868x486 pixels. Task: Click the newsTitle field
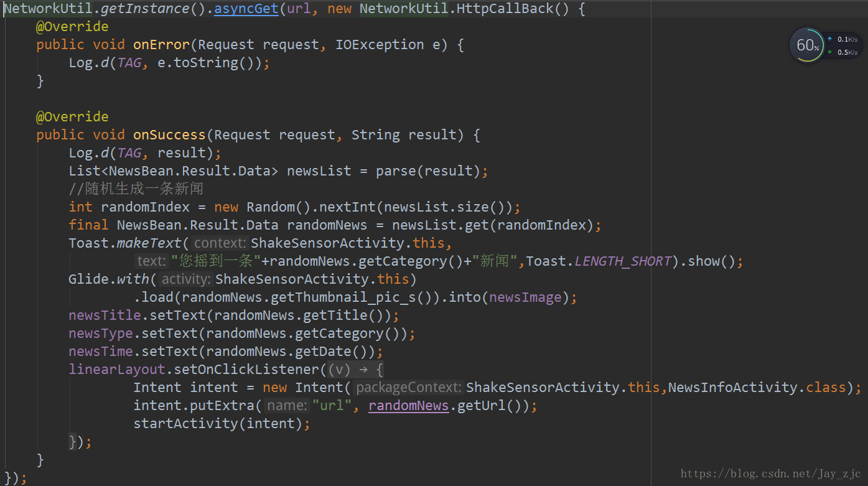click(105, 315)
